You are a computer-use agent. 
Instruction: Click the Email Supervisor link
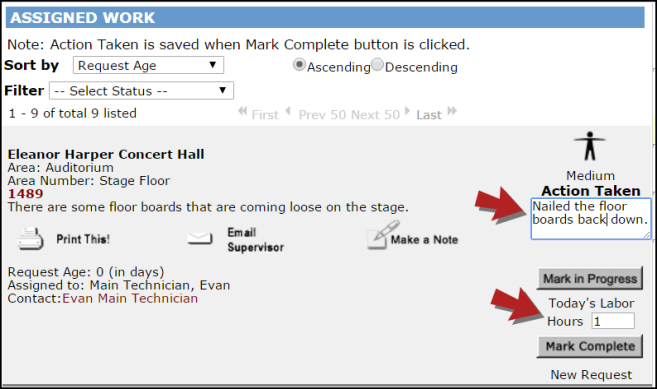[256, 240]
